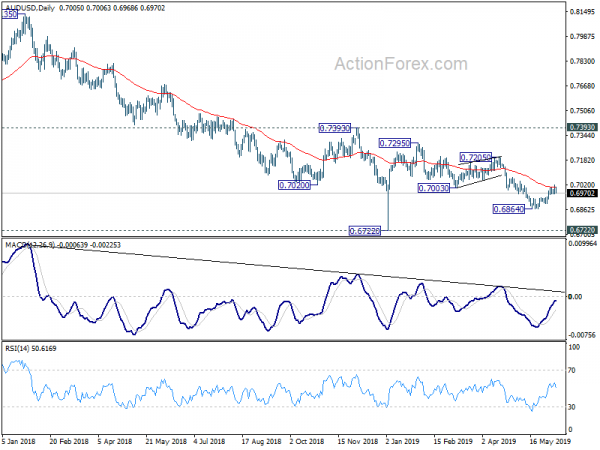Click the AUDUSD,Daily chart title

tap(30, 8)
